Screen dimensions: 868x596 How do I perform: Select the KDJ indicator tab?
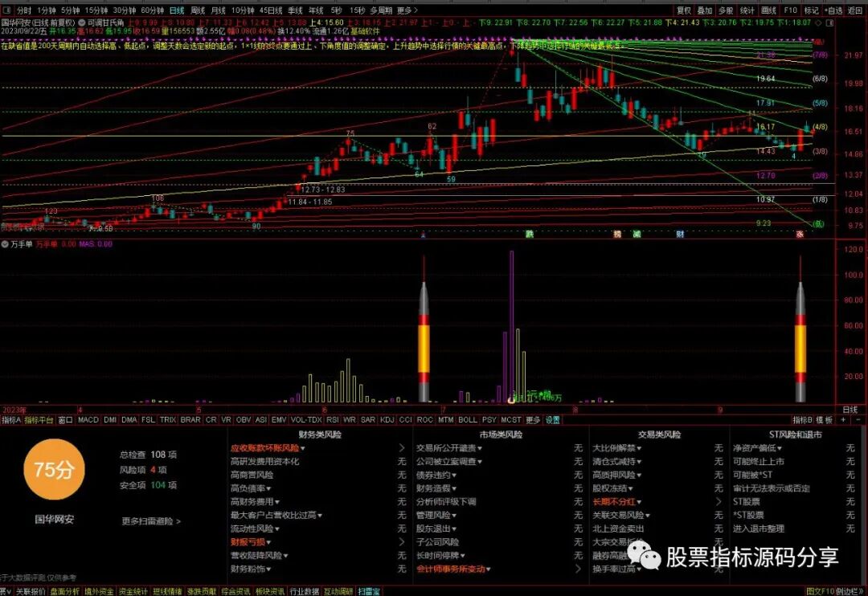(x=387, y=420)
